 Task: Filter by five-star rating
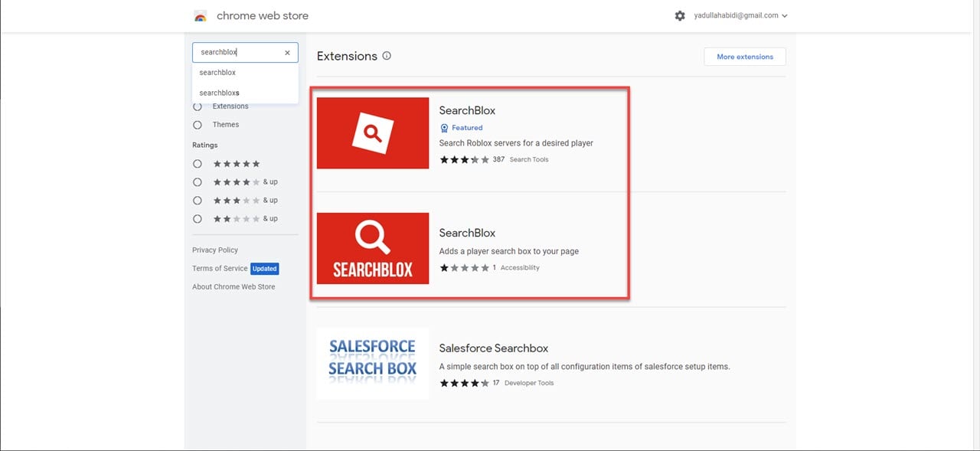tap(198, 164)
